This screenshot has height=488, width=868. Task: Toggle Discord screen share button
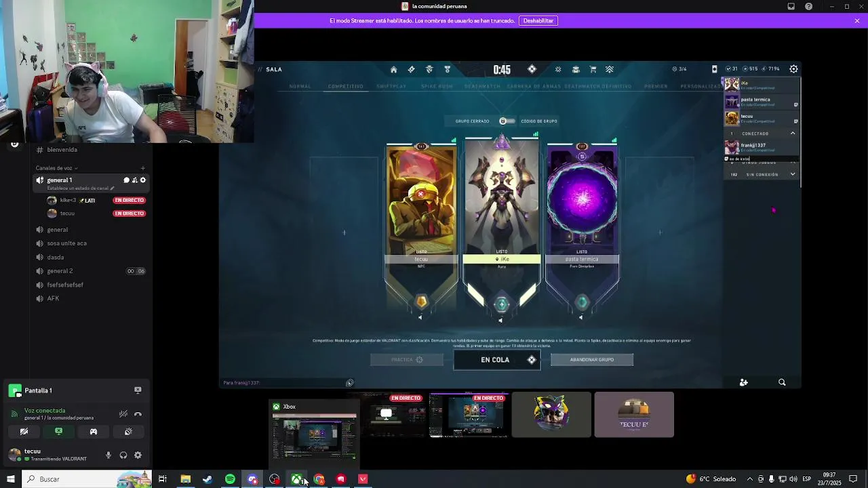58,432
